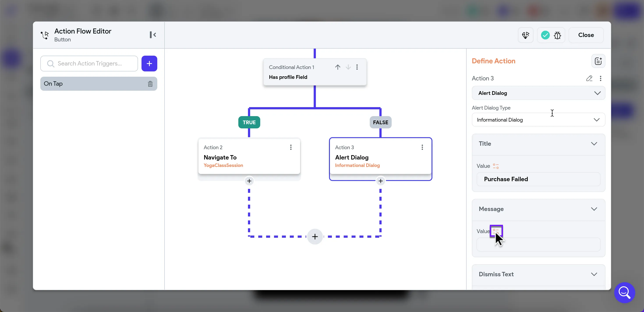Move Conditional Action 1 up
Viewport: 644px width, 312px height.
pyautogui.click(x=338, y=67)
